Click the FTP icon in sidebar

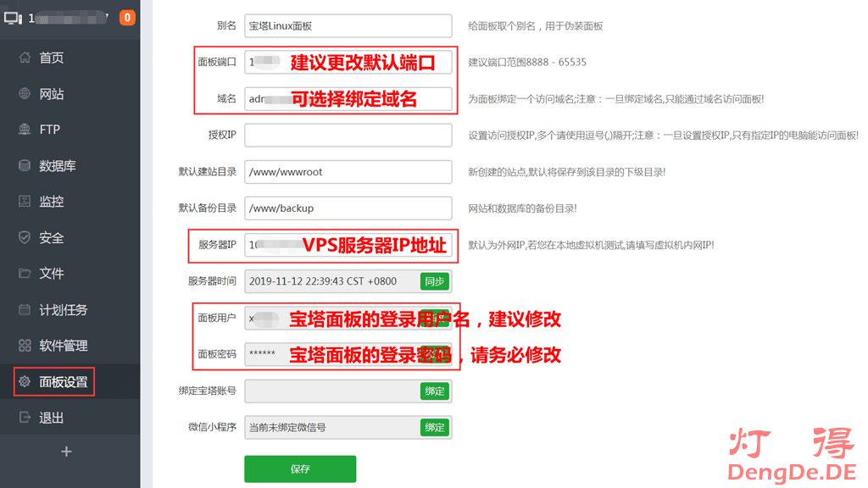coord(25,130)
